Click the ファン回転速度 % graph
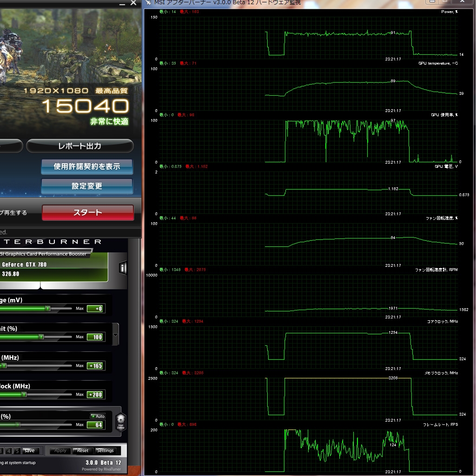This screenshot has width=476, height=476. tap(308, 245)
